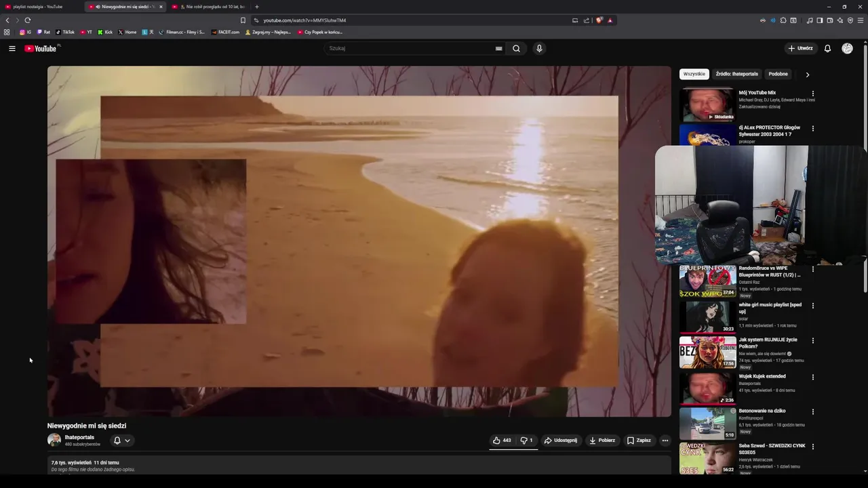Open new browser tab with plus
The width and height of the screenshot is (868, 488).
pyautogui.click(x=256, y=7)
